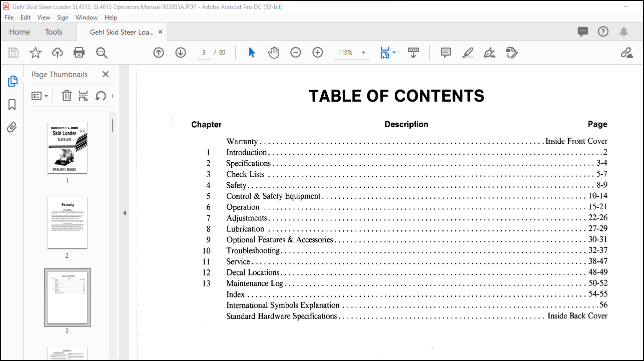Choose the Selection arrow tool

coord(252,53)
